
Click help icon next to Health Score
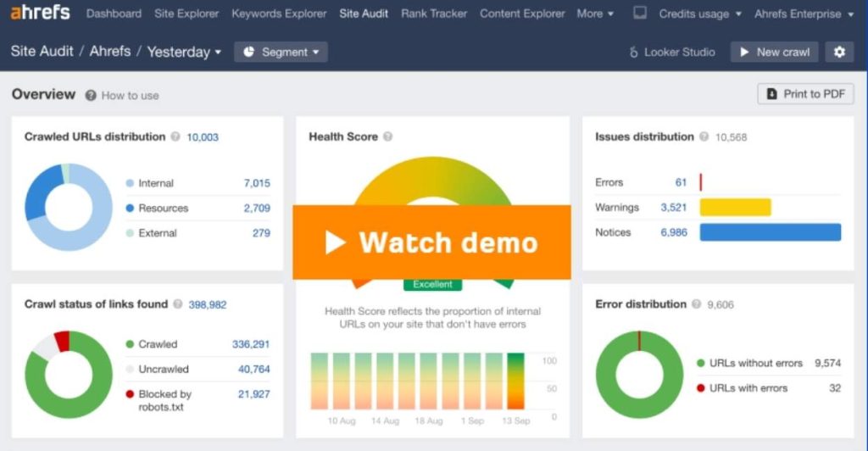point(387,136)
